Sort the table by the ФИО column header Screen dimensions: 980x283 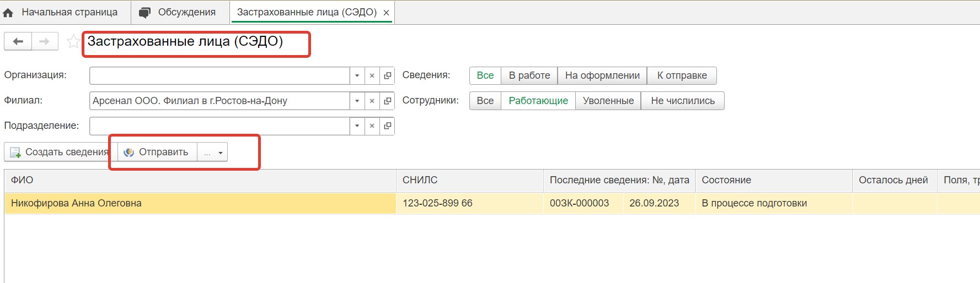coord(200,180)
